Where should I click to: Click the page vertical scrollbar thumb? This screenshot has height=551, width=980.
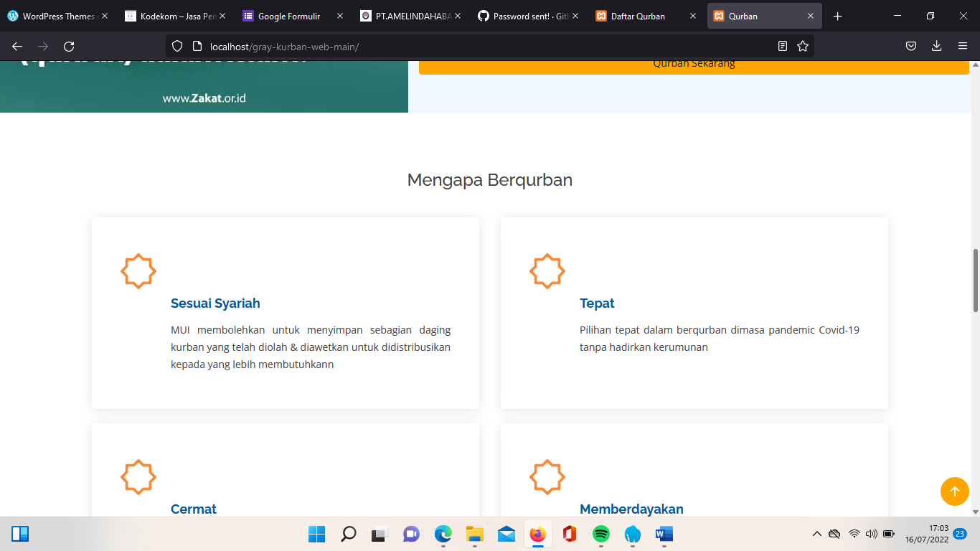(x=975, y=280)
